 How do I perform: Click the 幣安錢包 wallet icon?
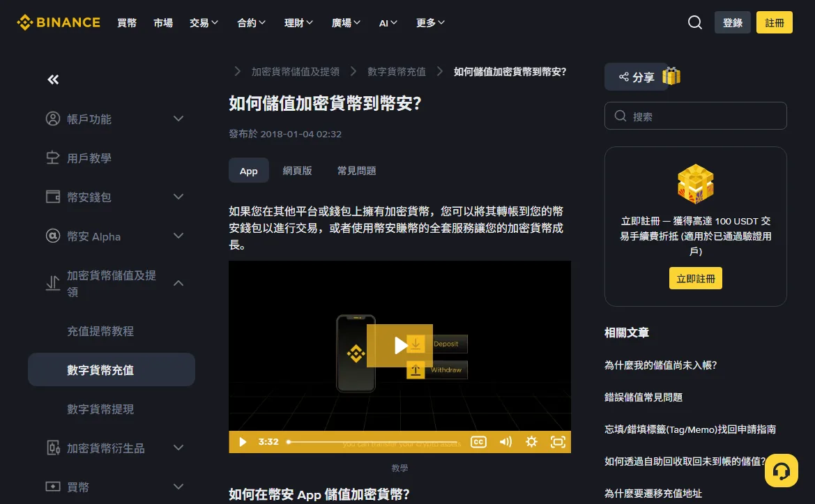[x=52, y=197]
